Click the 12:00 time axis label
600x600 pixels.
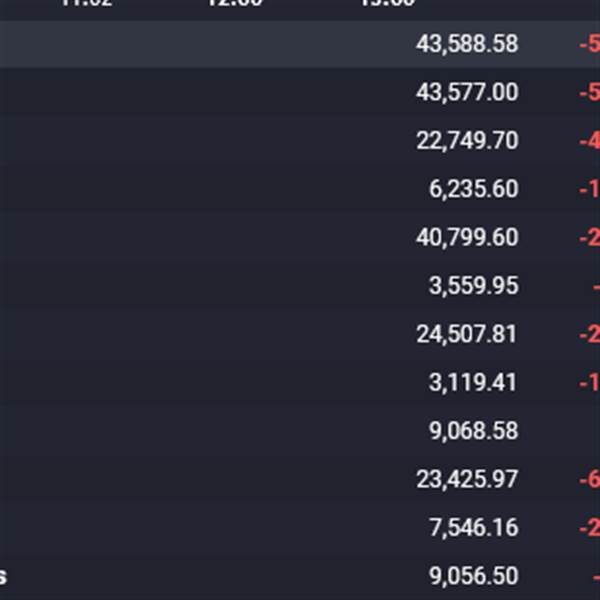pyautogui.click(x=235, y=3)
